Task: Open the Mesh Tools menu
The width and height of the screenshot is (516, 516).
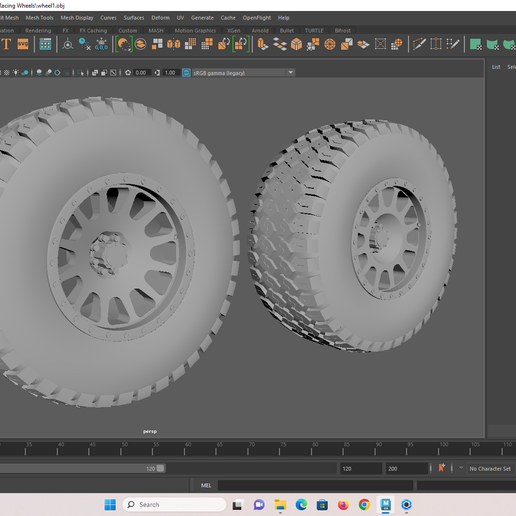Action: click(x=39, y=18)
